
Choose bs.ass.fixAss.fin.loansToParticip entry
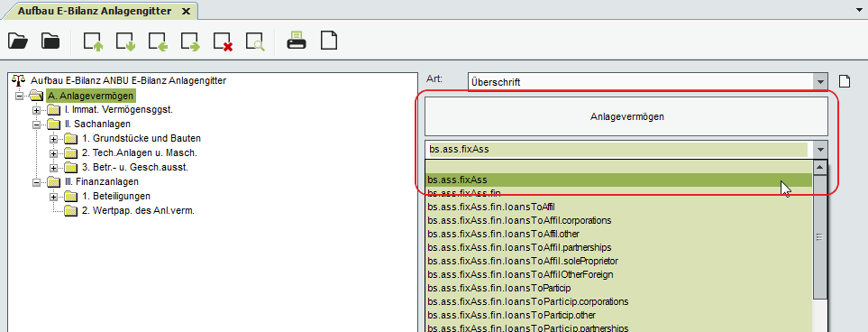coord(618,288)
